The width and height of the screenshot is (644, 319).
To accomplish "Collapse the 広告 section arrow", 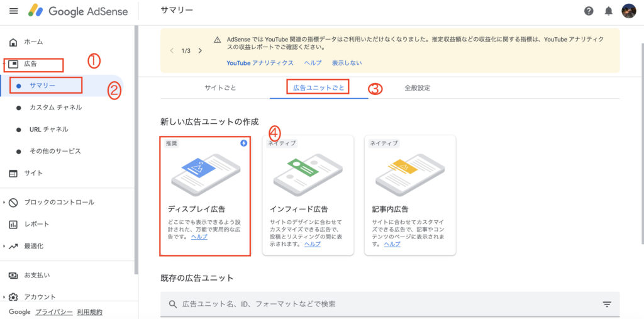I will click(4, 64).
